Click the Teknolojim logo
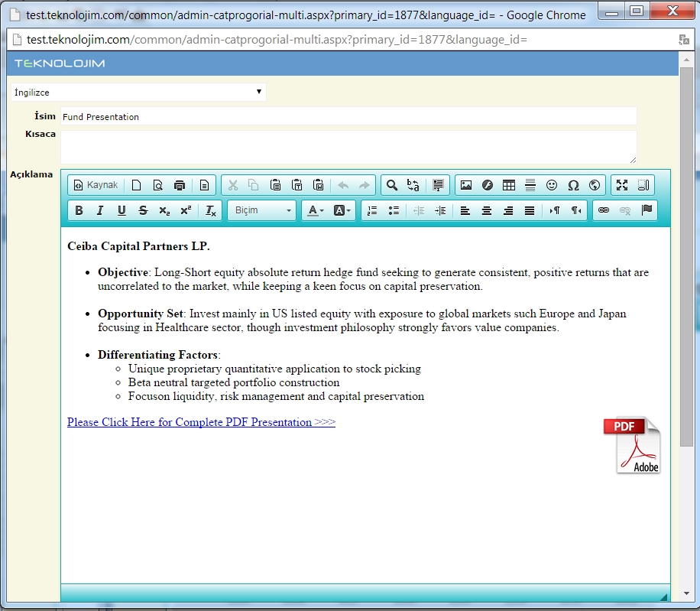 [x=60, y=63]
